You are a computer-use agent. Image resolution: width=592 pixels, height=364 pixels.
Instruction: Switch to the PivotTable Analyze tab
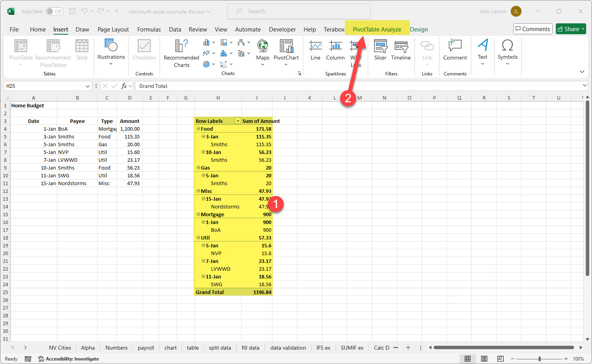tap(377, 29)
